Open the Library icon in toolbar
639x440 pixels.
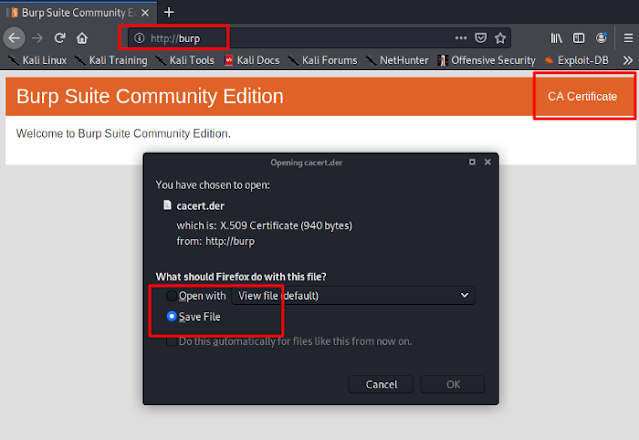(556, 38)
